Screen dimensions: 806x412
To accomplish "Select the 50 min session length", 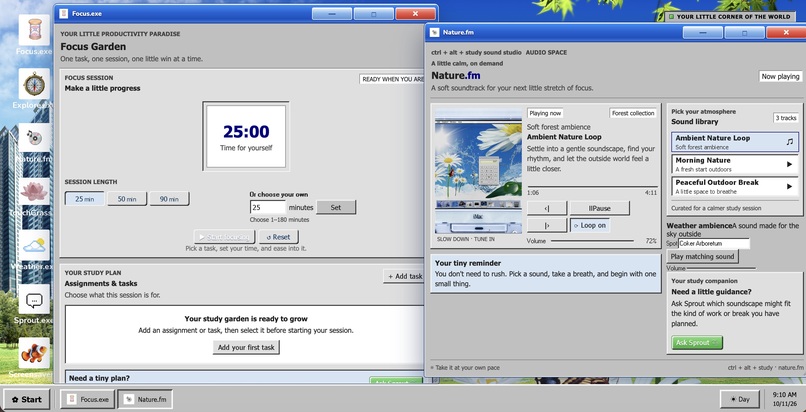I will coord(127,199).
